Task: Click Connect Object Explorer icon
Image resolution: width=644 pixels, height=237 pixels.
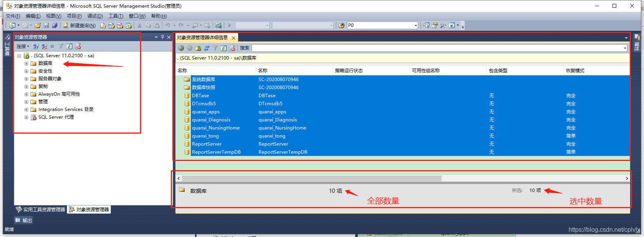Action: pyautogui.click(x=36, y=46)
